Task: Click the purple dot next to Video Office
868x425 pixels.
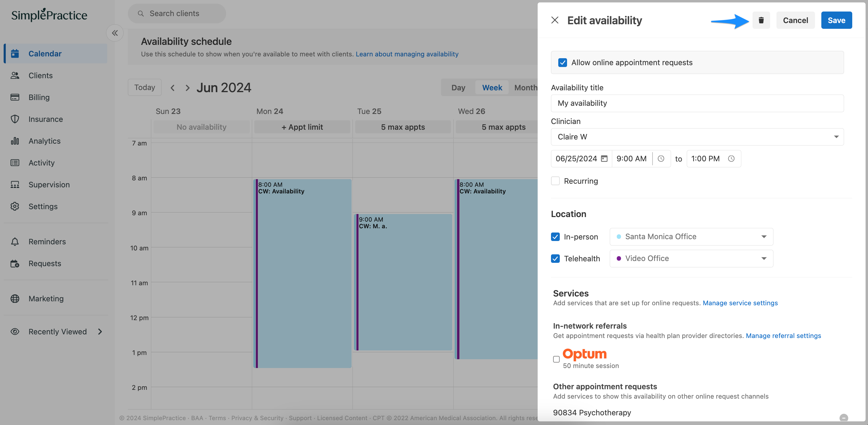Action: click(x=619, y=259)
